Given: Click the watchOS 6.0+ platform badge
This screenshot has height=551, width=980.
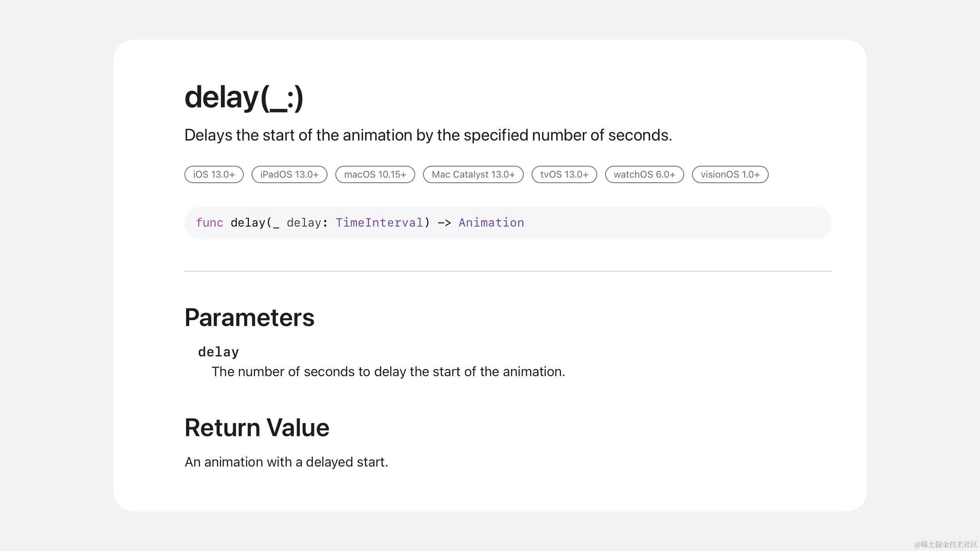Looking at the screenshot, I should pos(644,174).
